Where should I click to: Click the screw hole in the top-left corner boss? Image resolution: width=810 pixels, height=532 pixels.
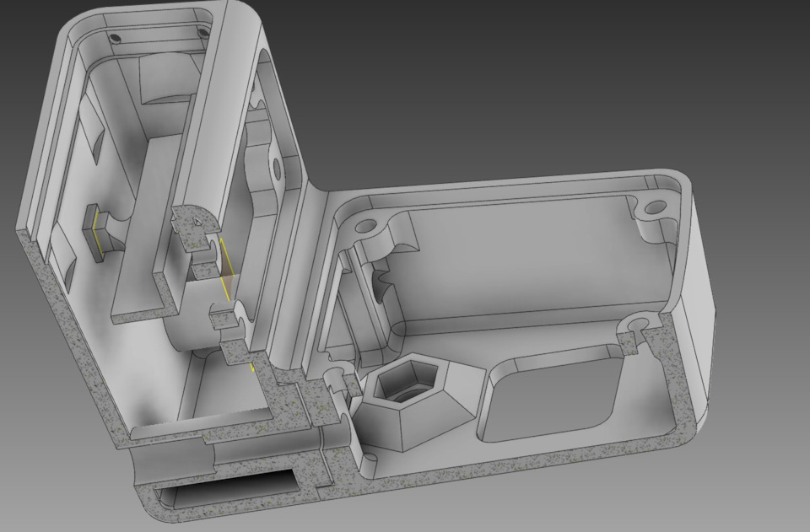point(365,225)
